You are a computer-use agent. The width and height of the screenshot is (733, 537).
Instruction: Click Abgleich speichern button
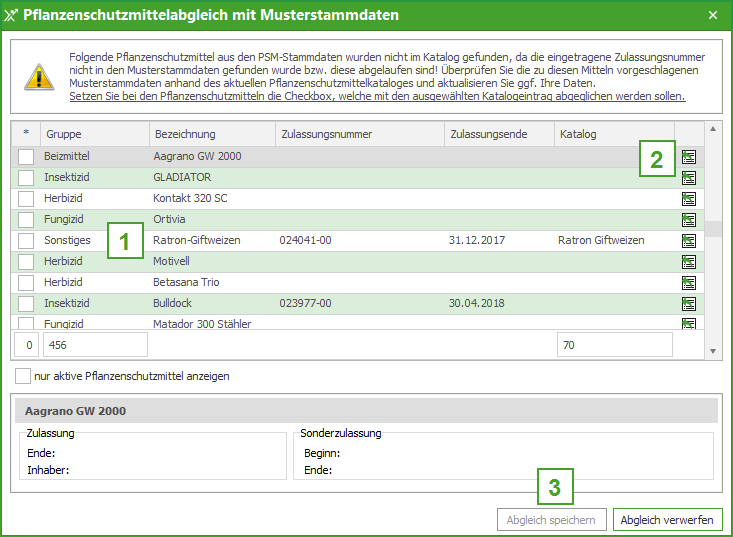pyautogui.click(x=552, y=520)
